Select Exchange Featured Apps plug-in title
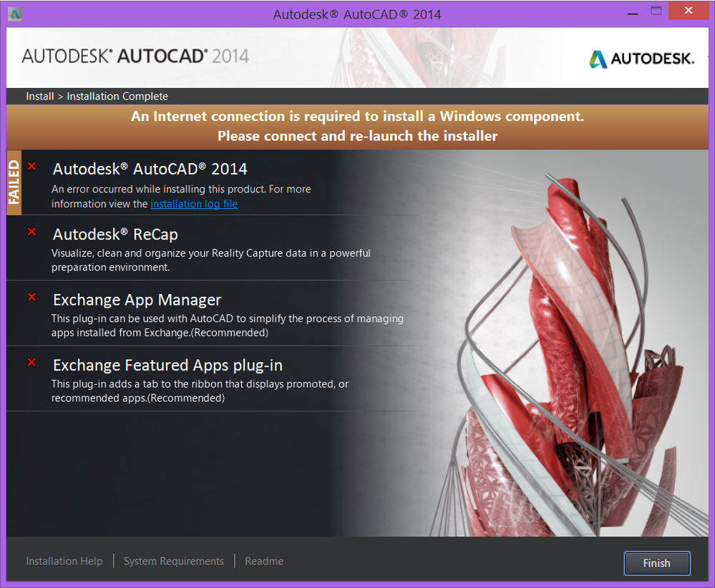Viewport: 715px width, 588px height. point(167,365)
